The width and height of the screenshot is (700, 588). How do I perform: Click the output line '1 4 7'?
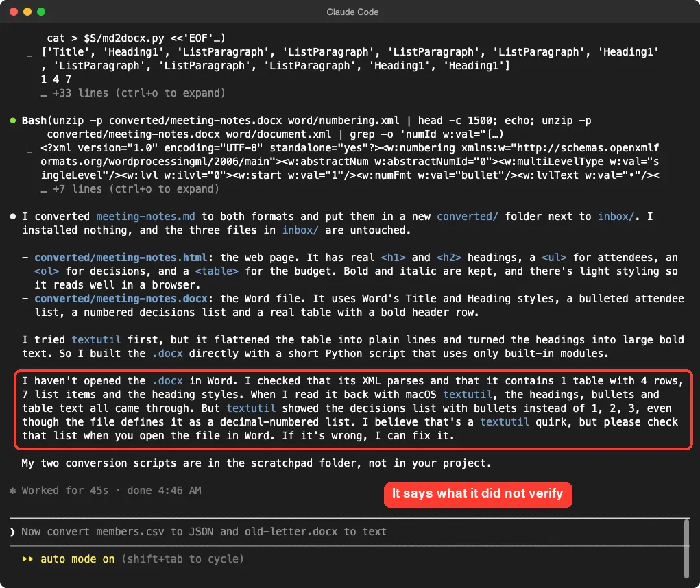[56, 79]
